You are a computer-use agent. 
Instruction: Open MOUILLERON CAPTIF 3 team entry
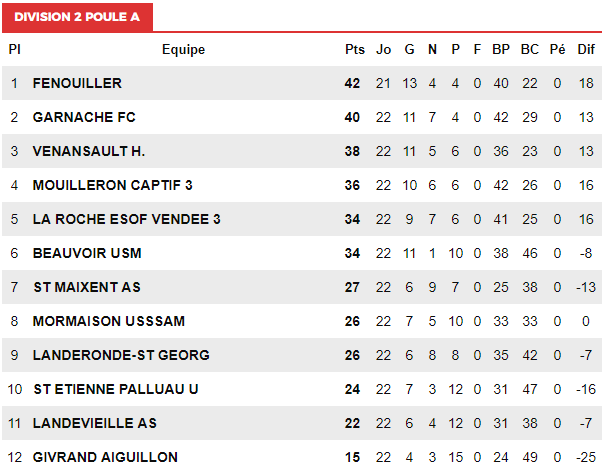click(112, 185)
